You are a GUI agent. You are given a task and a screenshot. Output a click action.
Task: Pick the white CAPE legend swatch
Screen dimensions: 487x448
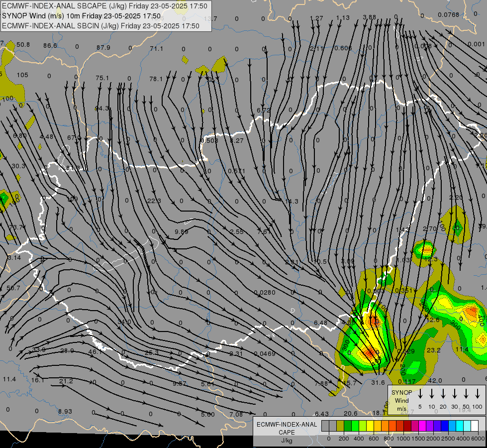pyautogui.click(x=474, y=426)
